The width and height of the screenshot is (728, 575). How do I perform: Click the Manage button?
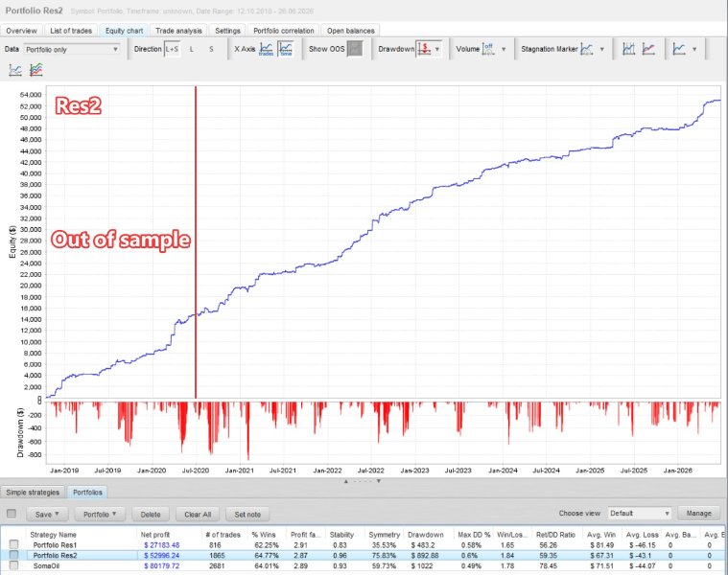[698, 514]
